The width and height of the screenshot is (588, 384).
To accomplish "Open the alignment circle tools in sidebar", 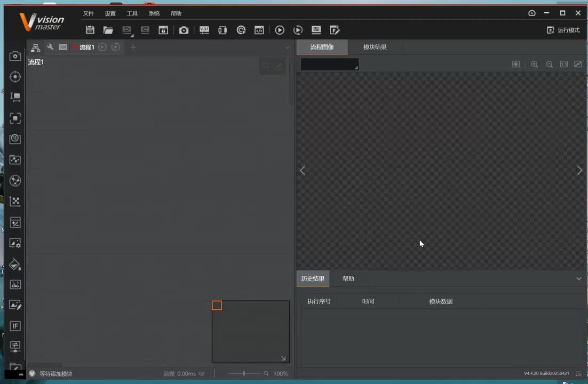I will tap(15, 181).
